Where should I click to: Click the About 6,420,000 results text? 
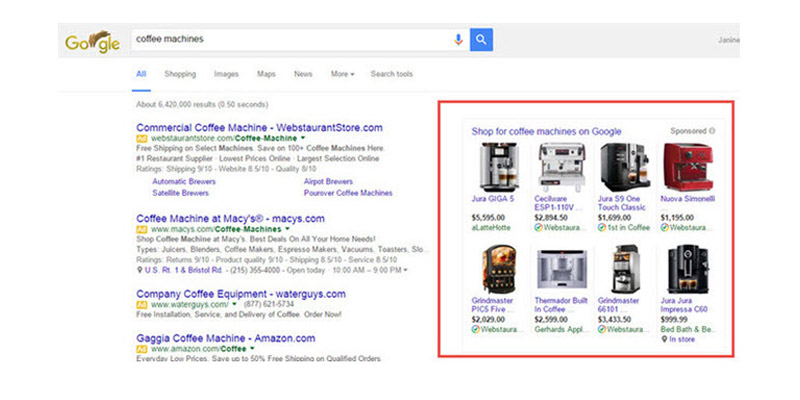pyautogui.click(x=202, y=105)
